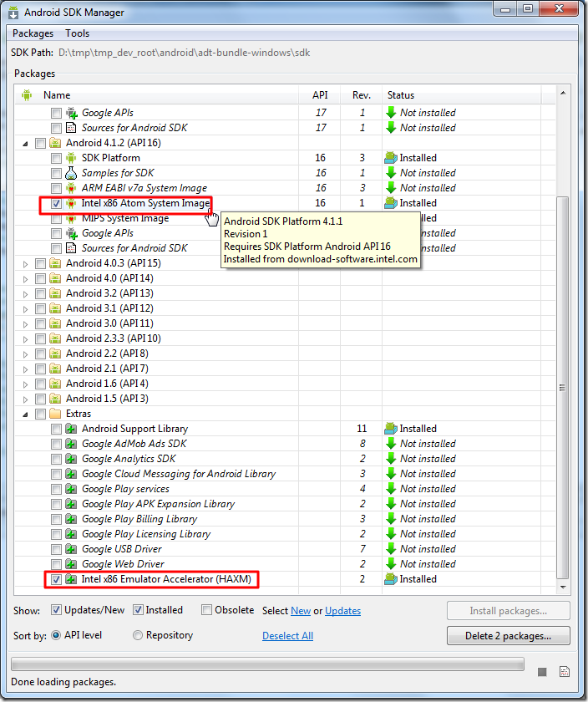This screenshot has width=588, height=702.
Task: Collapse the Android 4.1.2 (API 16) node
Action: click(26, 144)
